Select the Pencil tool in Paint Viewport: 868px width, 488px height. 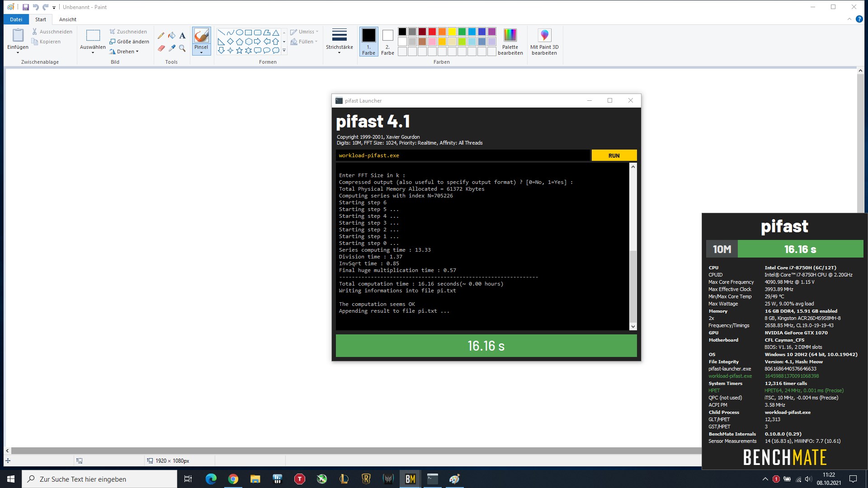(x=161, y=35)
